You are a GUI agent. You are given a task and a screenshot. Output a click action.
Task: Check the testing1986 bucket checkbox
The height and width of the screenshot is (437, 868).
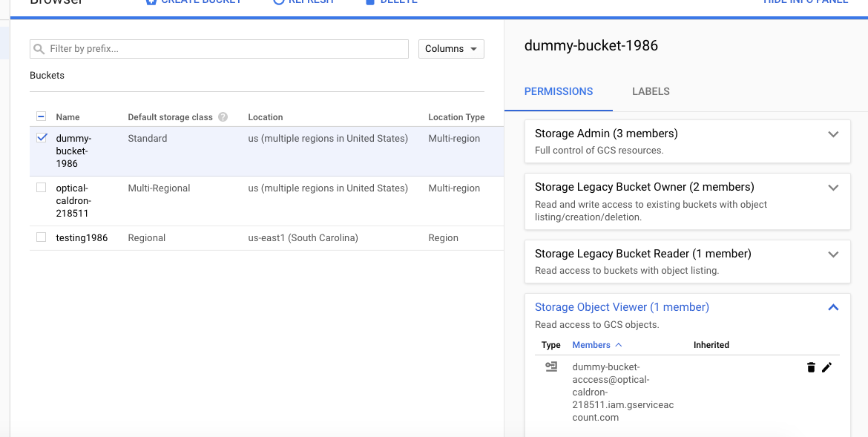[41, 237]
